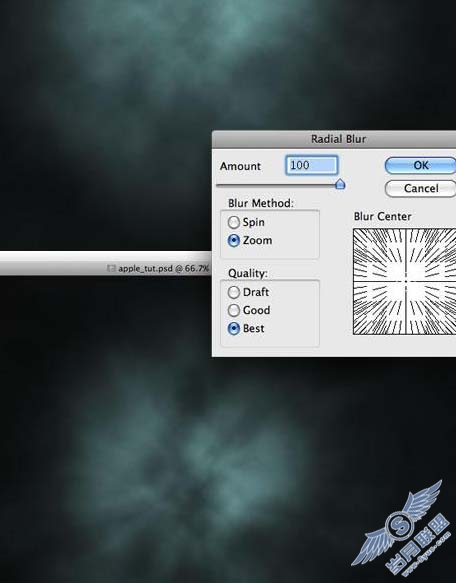The width and height of the screenshot is (456, 583).
Task: Click the document icon beside apple_tut.psd
Action: pos(111,268)
